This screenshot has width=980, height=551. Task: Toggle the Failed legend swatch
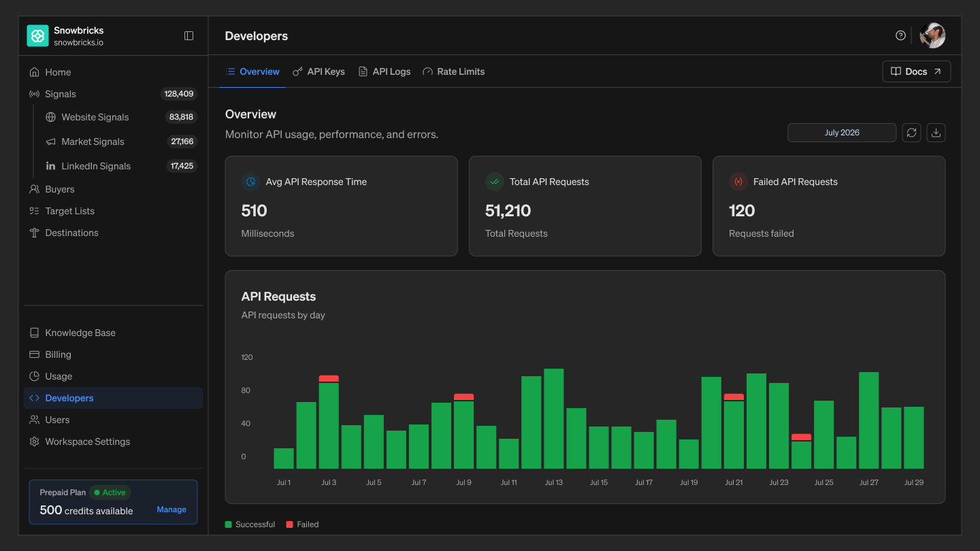290,524
